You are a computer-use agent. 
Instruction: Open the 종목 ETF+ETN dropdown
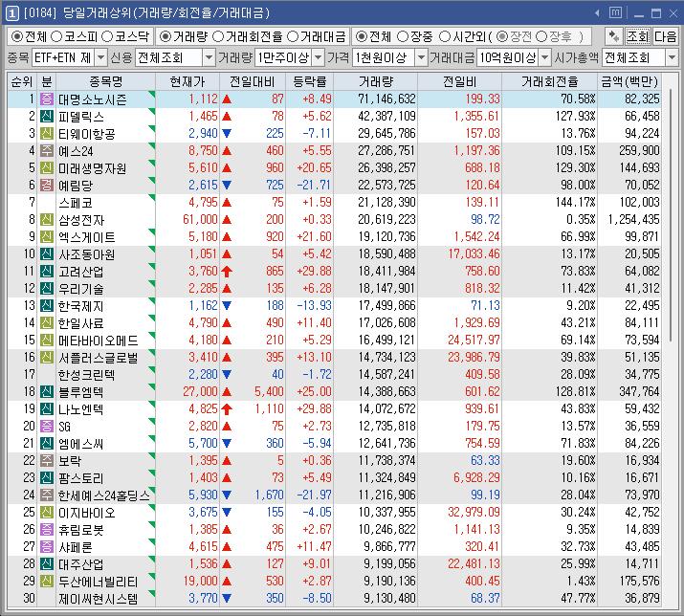pos(100,57)
